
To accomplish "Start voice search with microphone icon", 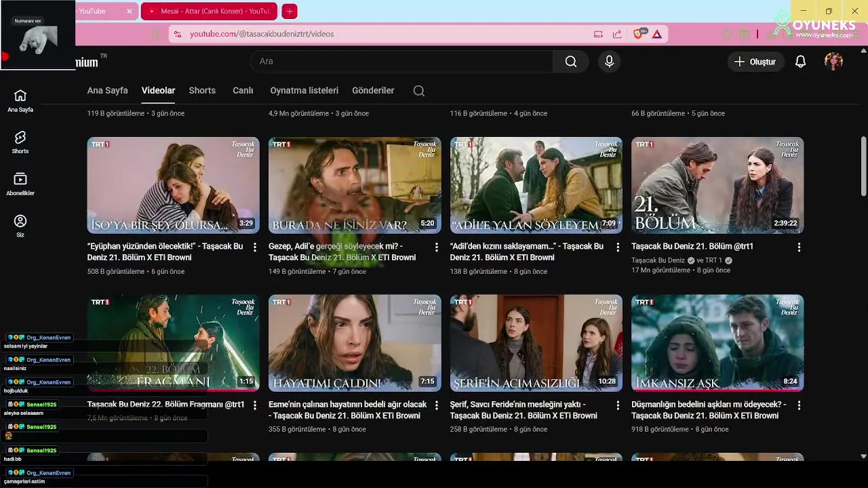I will point(609,62).
